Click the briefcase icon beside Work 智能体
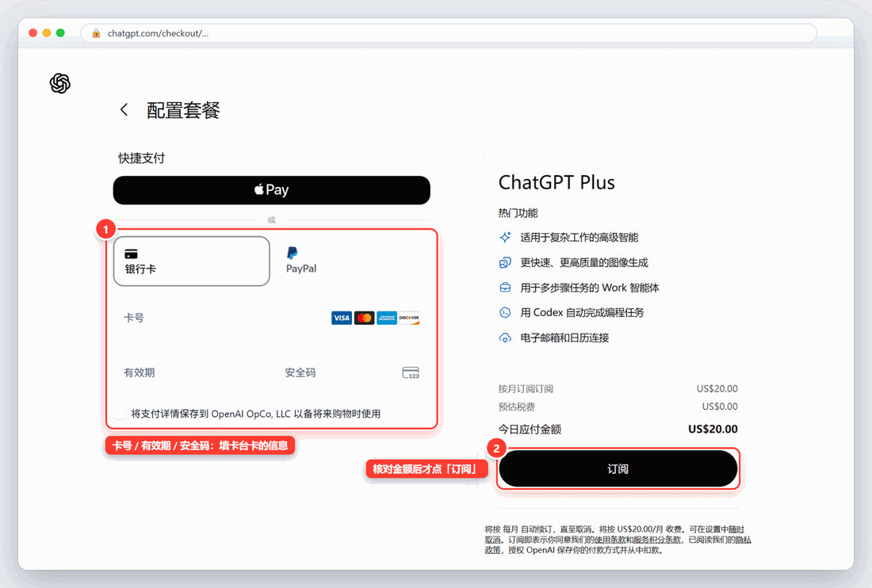The height and width of the screenshot is (588, 872). click(x=505, y=288)
